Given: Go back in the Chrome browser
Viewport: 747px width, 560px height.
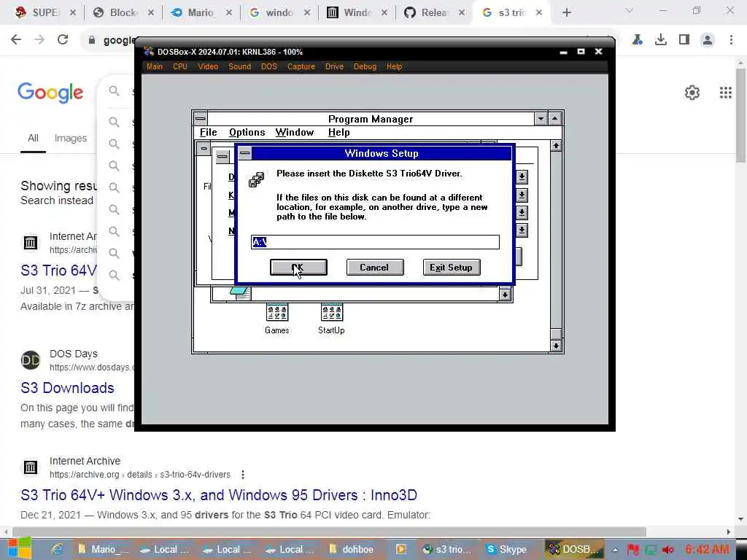Looking at the screenshot, I should pyautogui.click(x=16, y=39).
